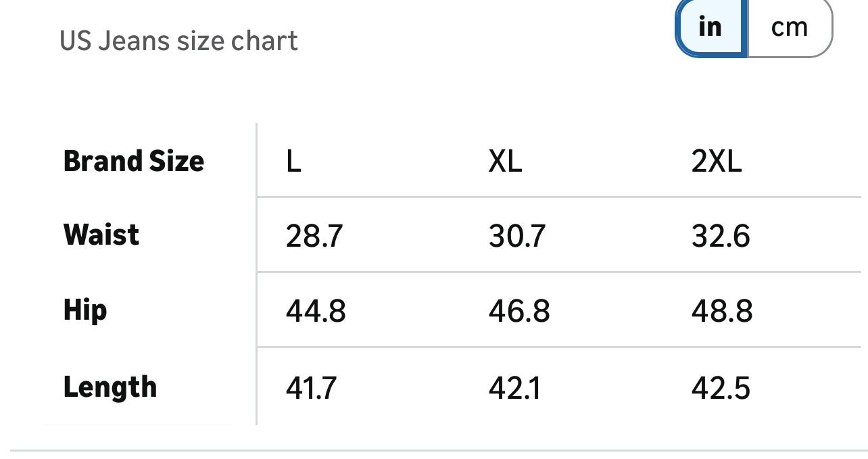
Task: Select the XL size column header
Action: 505,162
